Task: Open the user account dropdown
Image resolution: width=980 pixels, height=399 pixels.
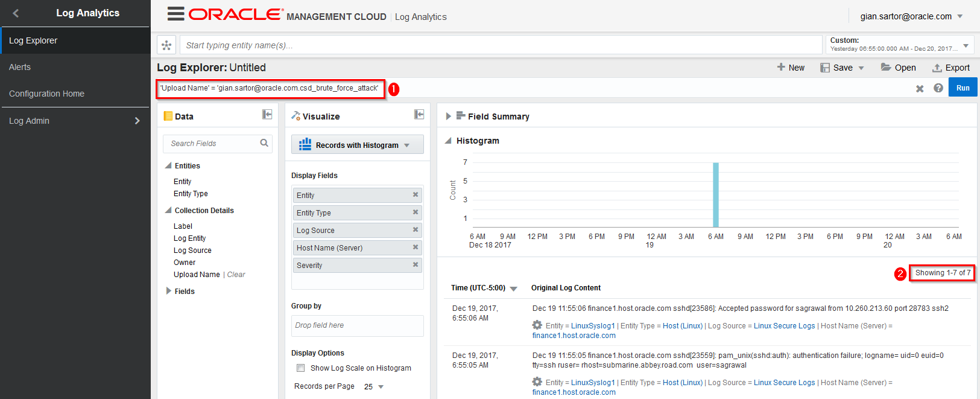Action: click(x=960, y=16)
